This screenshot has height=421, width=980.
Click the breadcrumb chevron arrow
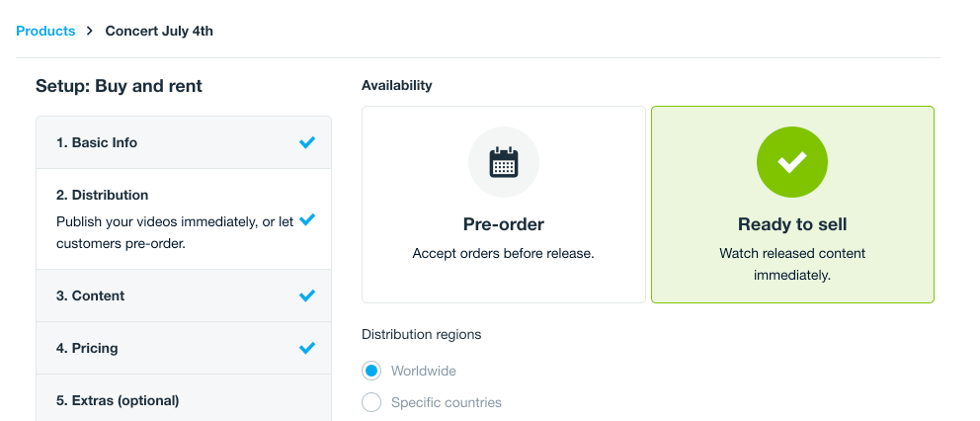click(90, 32)
